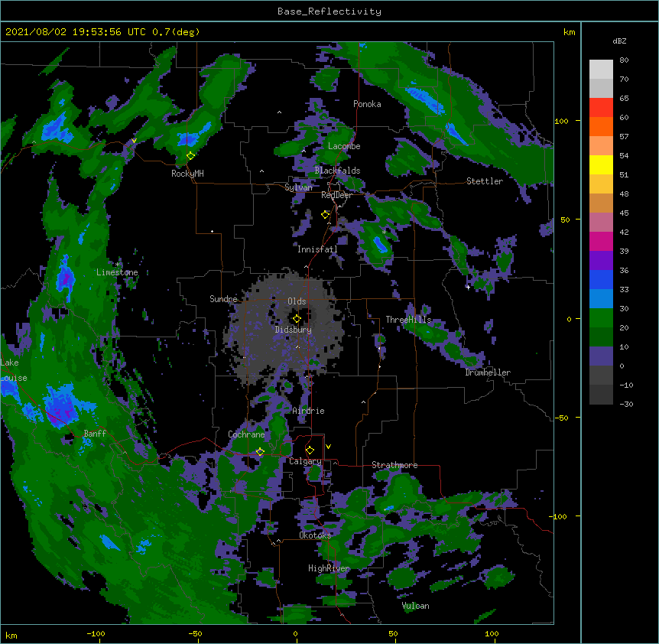This screenshot has height=644, width=659.
Task: Click the Blackfalds town label
Action: point(337,171)
